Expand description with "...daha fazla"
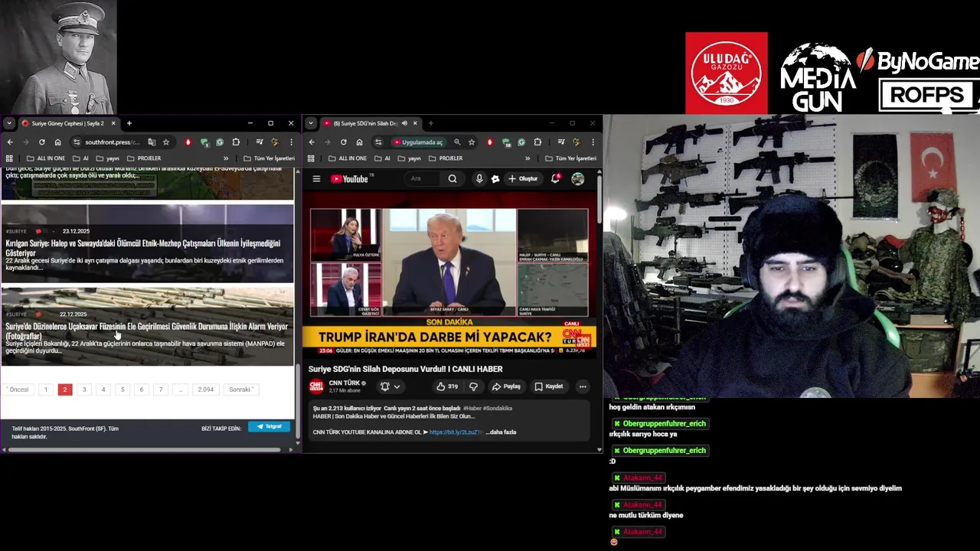 coord(501,432)
